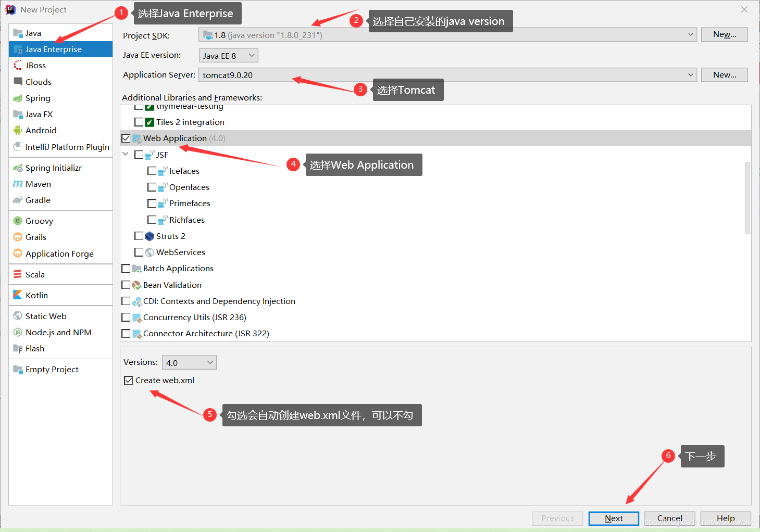
Task: Click the Next button
Action: tap(614, 518)
